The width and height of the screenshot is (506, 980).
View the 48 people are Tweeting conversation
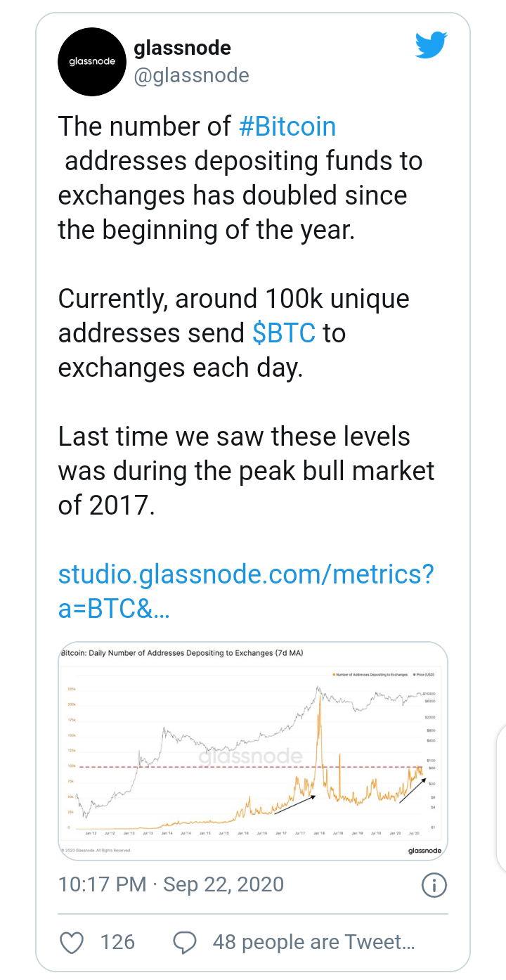(x=314, y=942)
